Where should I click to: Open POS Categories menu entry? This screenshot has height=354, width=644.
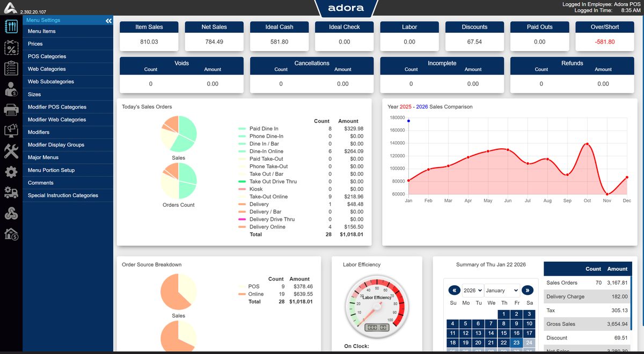[68, 56]
